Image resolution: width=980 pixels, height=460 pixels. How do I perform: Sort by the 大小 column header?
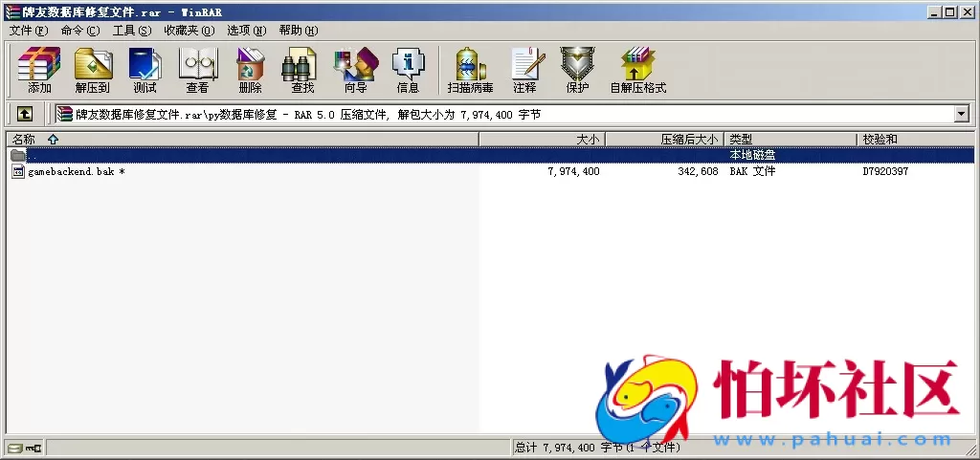[x=542, y=140]
